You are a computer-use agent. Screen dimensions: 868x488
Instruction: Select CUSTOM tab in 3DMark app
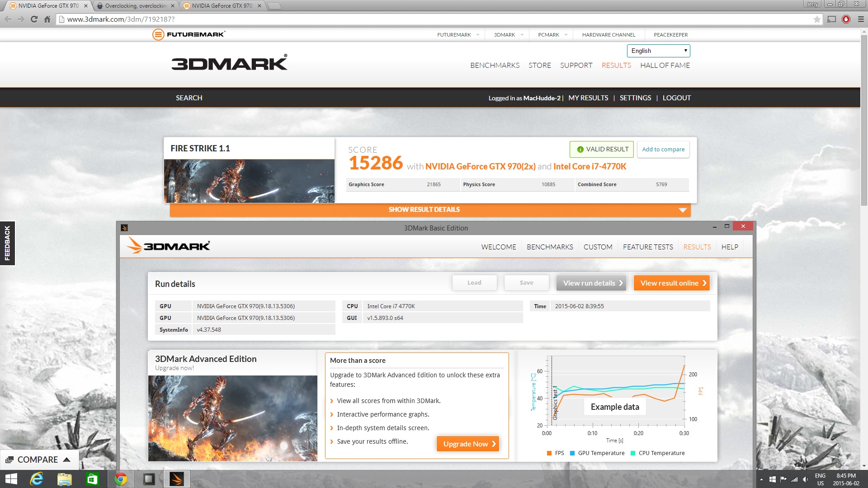click(x=598, y=247)
